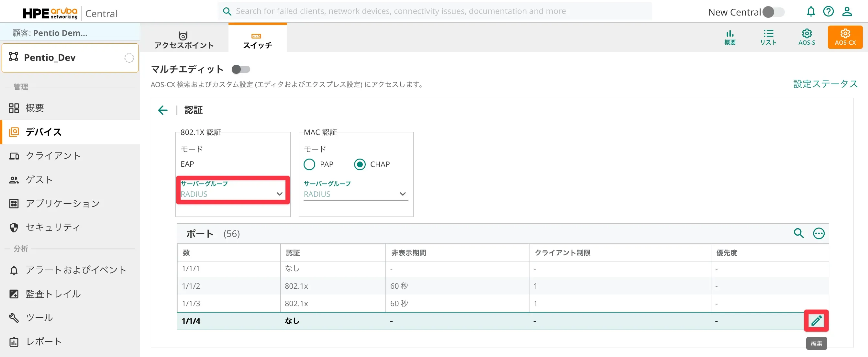868x357 pixels.
Task: Enable the New Central toggle
Action: (x=773, y=12)
